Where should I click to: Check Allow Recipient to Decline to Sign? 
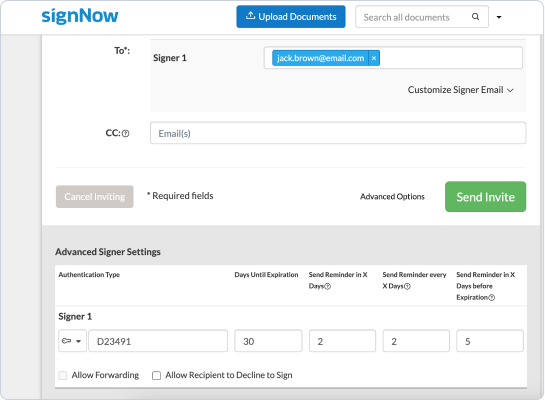coord(156,375)
